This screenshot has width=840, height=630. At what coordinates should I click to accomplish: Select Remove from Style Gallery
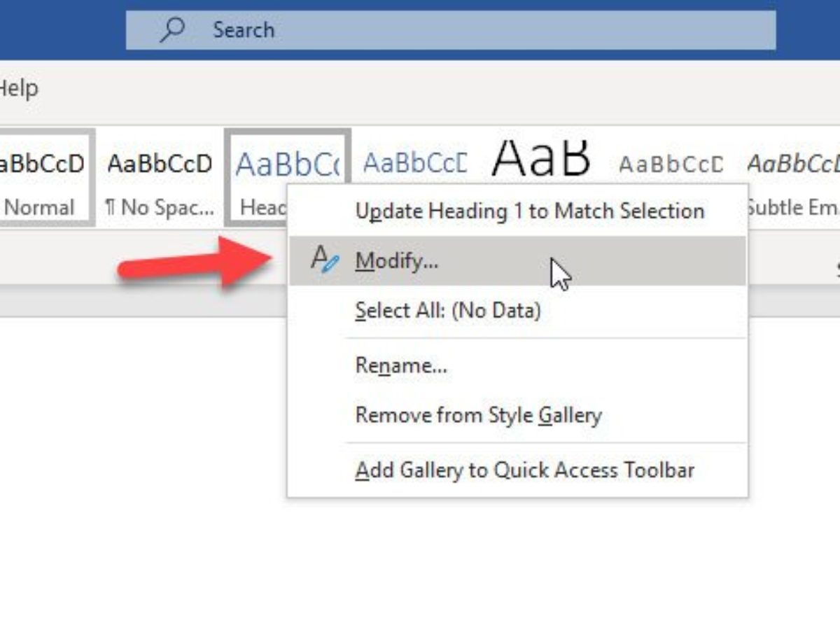tap(478, 415)
